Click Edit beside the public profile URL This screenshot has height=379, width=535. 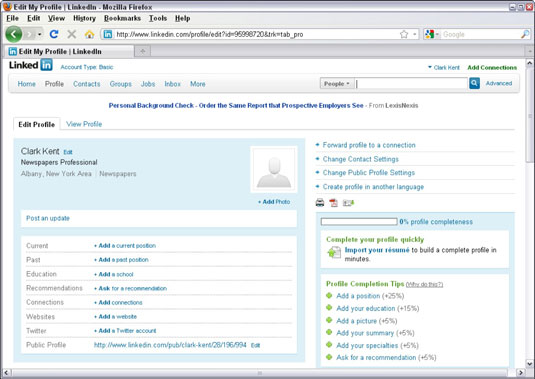click(256, 346)
